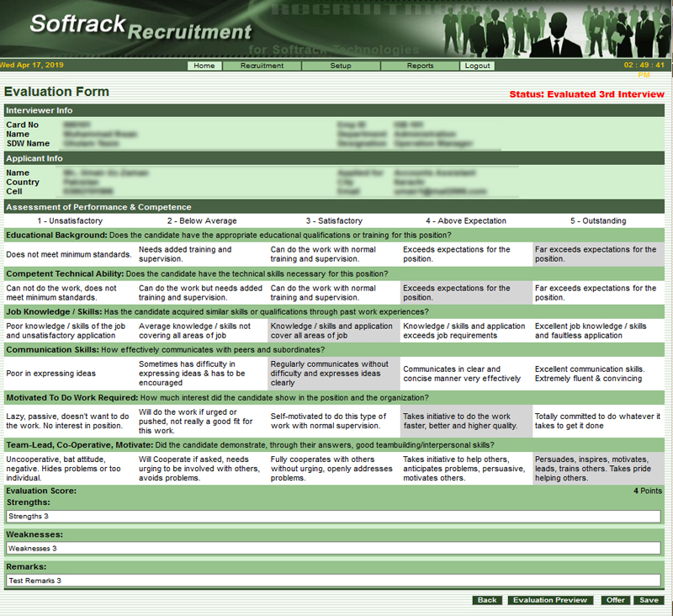Save the evaluation form
The width and height of the screenshot is (673, 616).
click(x=648, y=600)
